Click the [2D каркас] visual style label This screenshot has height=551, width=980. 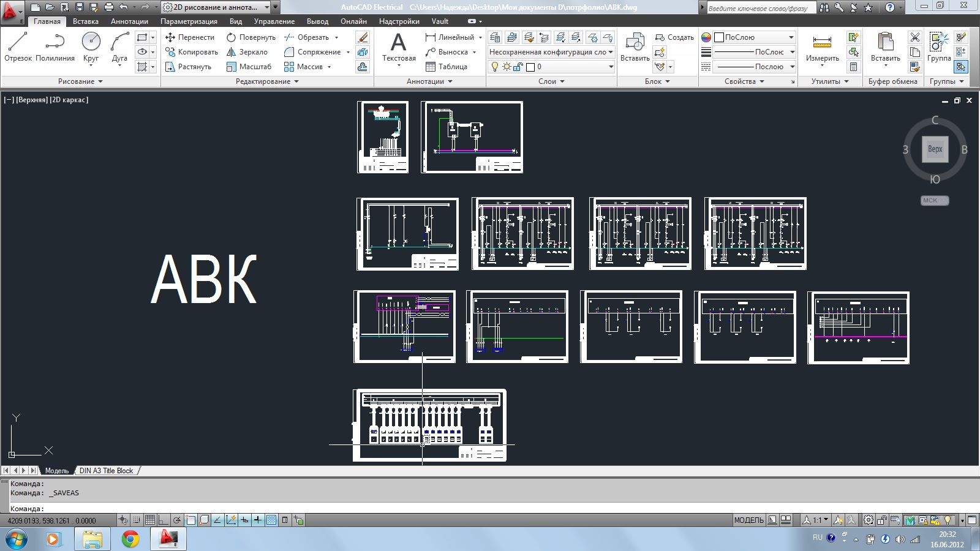coord(69,100)
